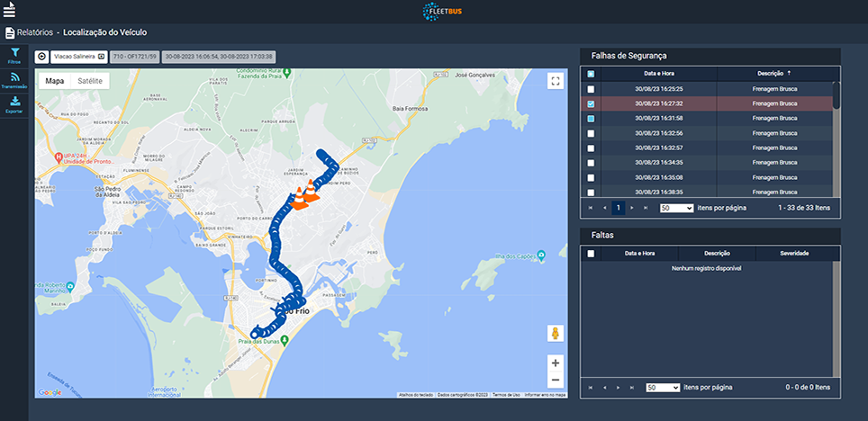Go to page 1 in Falhas de Segurança
Screen dimensions: 868x421
pos(619,208)
